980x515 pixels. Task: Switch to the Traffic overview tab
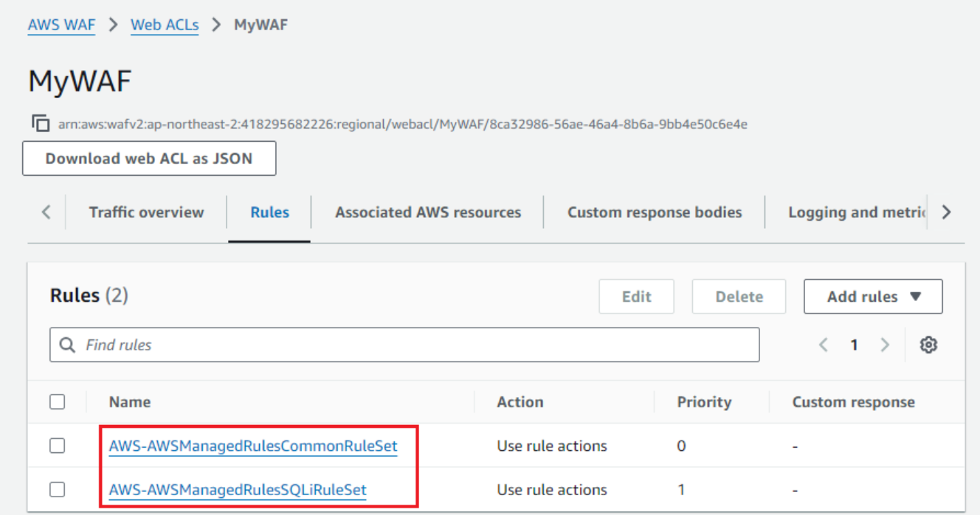(146, 212)
